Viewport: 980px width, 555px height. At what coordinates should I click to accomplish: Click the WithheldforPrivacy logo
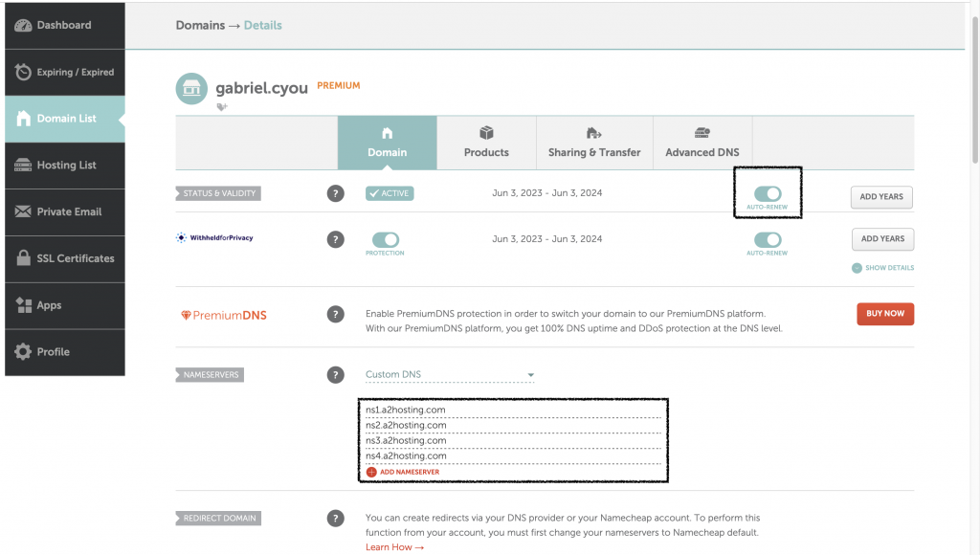(x=215, y=237)
